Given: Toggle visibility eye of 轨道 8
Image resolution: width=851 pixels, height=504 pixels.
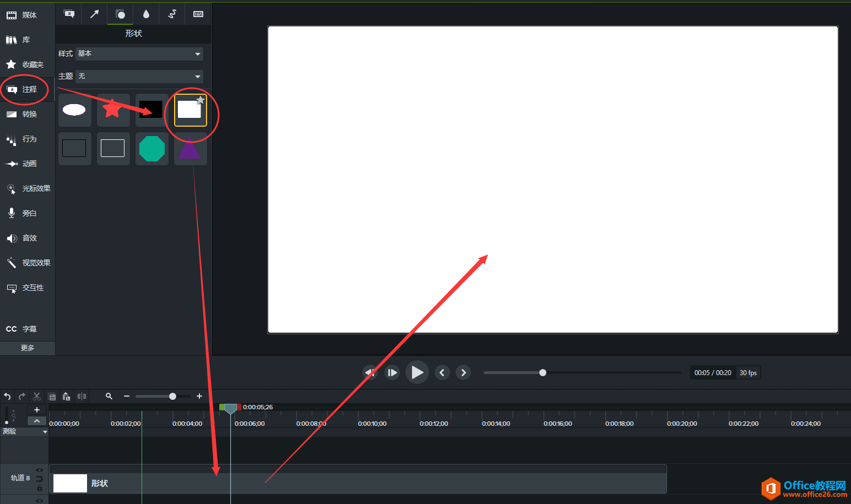Looking at the screenshot, I should click(40, 470).
